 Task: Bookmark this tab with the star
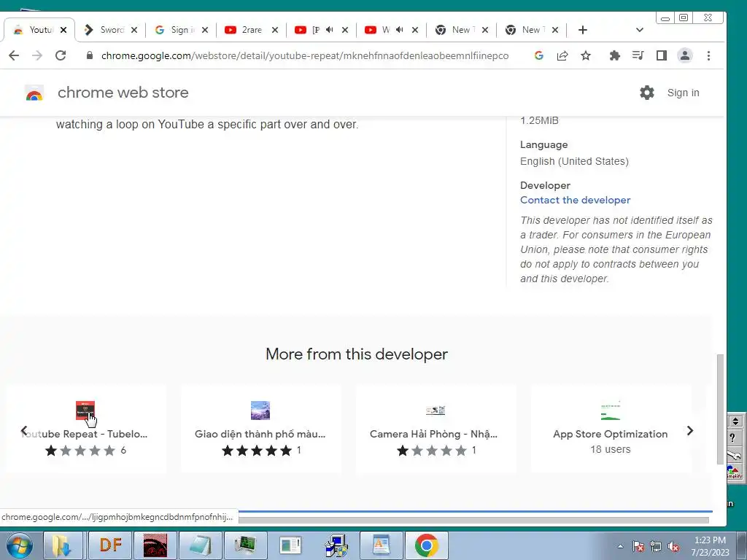pos(586,55)
